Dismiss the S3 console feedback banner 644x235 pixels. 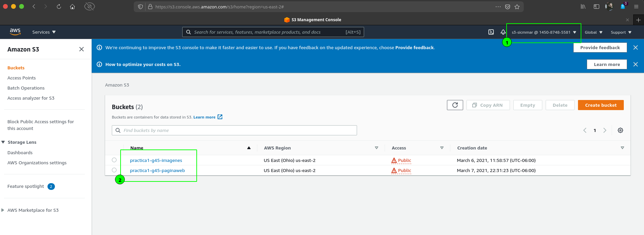point(636,47)
